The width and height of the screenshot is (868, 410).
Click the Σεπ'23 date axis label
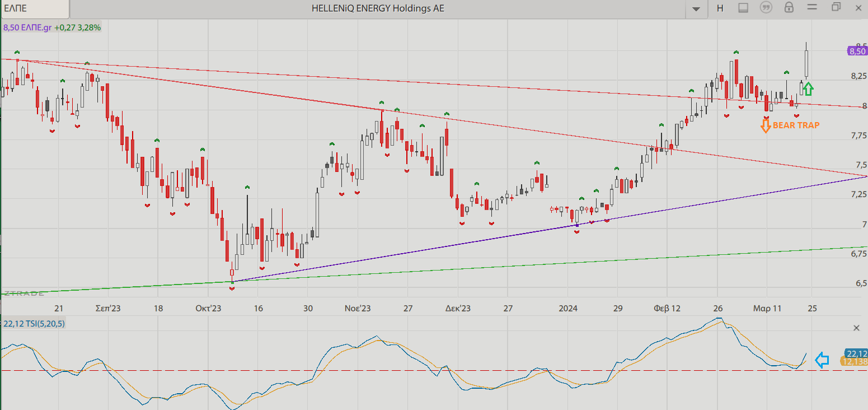pyautogui.click(x=109, y=309)
